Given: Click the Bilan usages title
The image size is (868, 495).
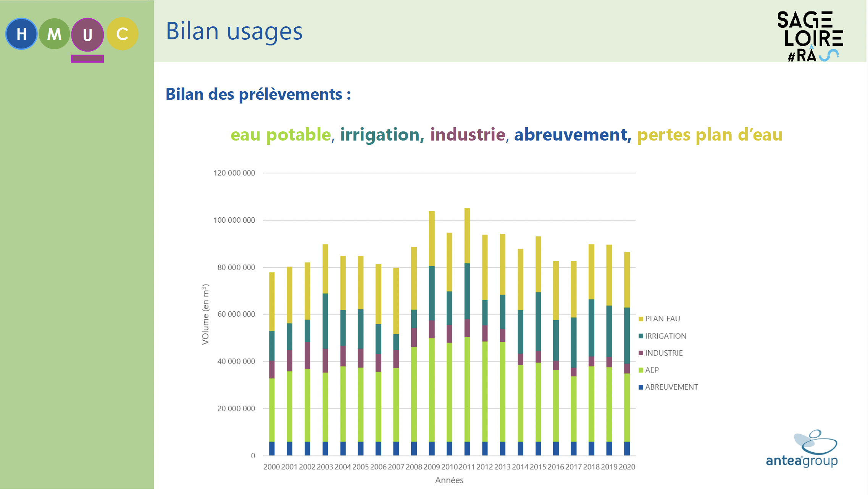Looking at the screenshot, I should (x=234, y=31).
